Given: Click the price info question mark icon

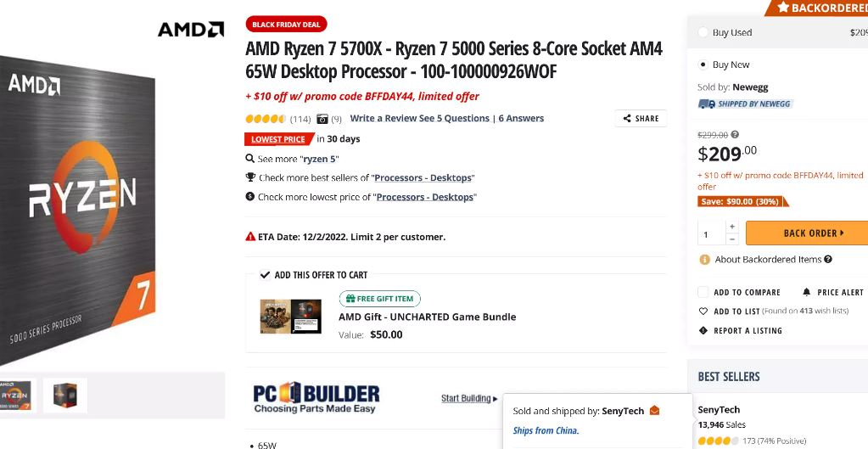Looking at the screenshot, I should point(735,134).
